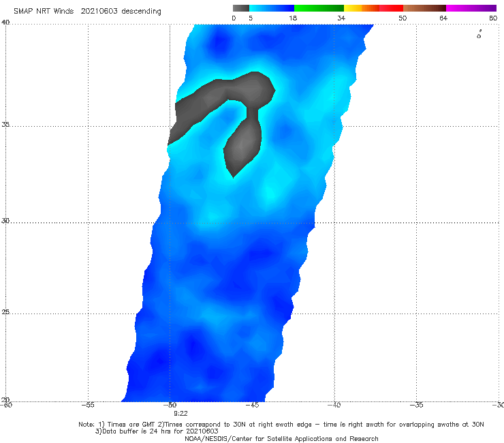Screen dimensions: 504x443
Task: Click the 'SMAP NRT Winds 20210603 descending' title
Action: (87, 11)
